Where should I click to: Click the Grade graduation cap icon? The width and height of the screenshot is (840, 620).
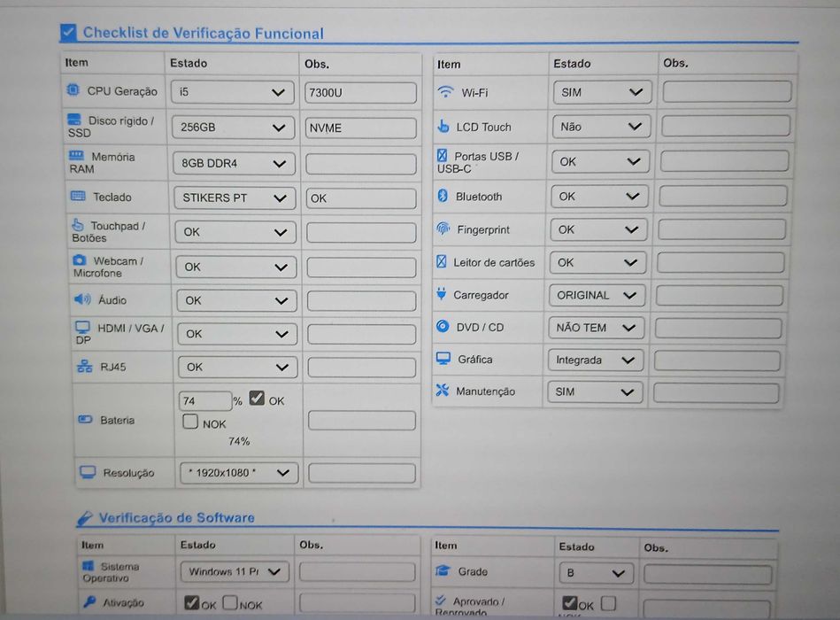[443, 570]
